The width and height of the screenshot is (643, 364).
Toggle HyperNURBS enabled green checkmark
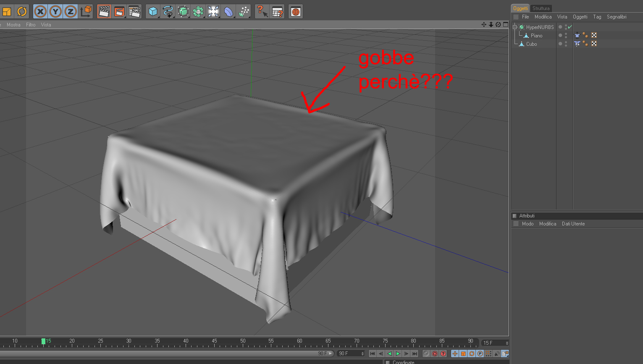click(570, 27)
